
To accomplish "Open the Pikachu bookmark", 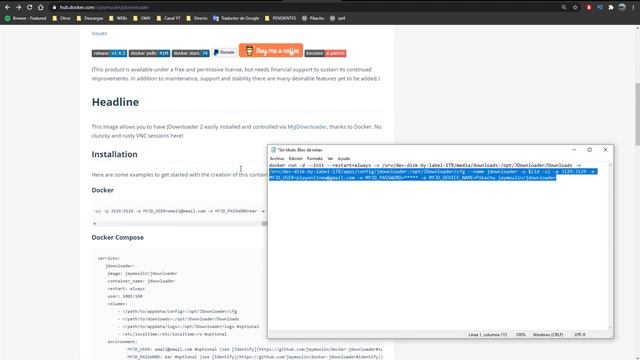I will coord(313,18).
